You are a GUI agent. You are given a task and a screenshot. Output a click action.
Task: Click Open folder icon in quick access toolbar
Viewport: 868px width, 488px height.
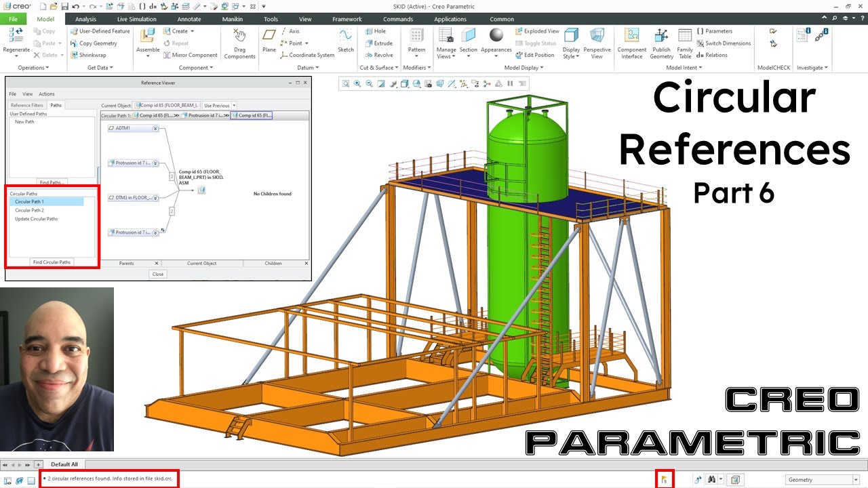coord(54,6)
